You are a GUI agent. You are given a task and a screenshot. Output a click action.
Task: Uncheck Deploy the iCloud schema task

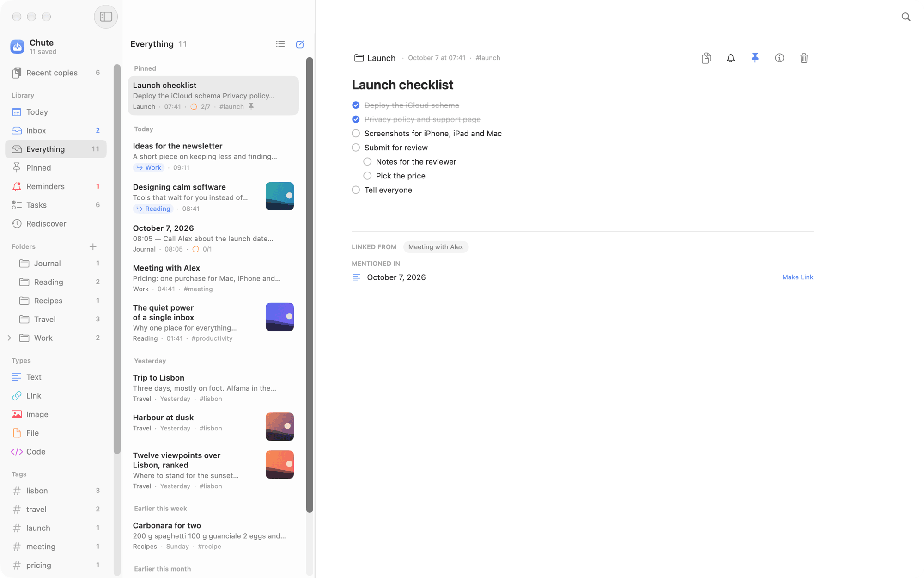pyautogui.click(x=356, y=105)
